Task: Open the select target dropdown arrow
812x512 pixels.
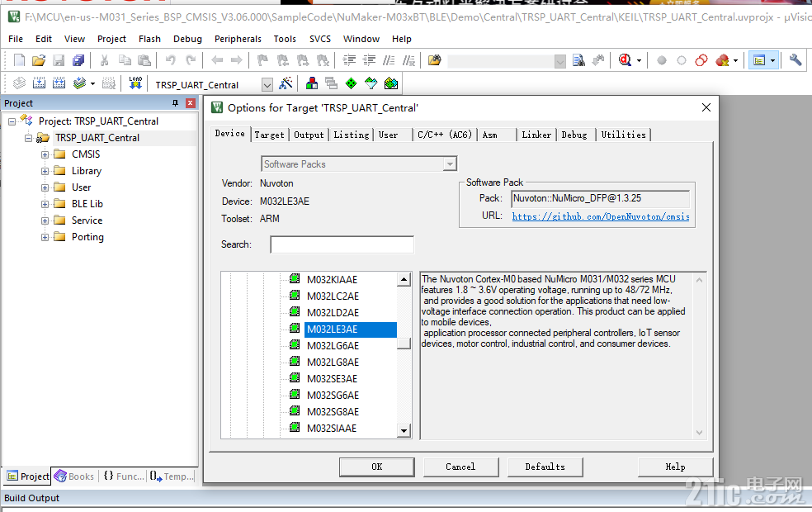Action: pos(267,84)
